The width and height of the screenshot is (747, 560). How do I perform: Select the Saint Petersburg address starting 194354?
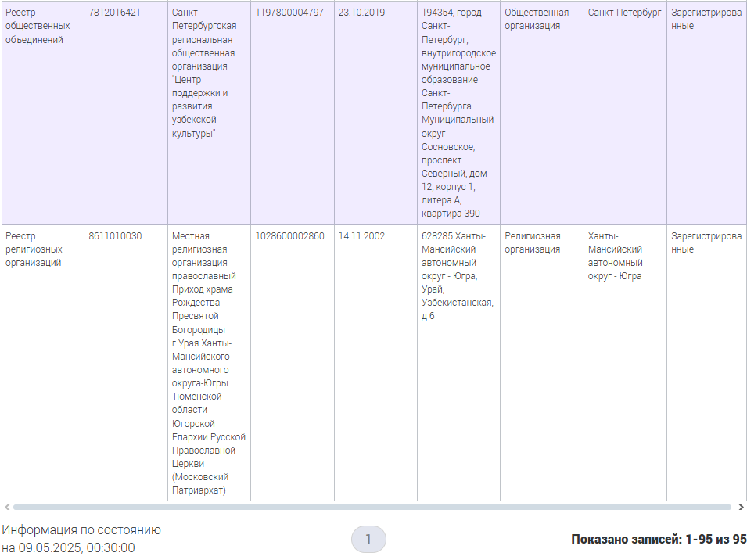pos(458,113)
